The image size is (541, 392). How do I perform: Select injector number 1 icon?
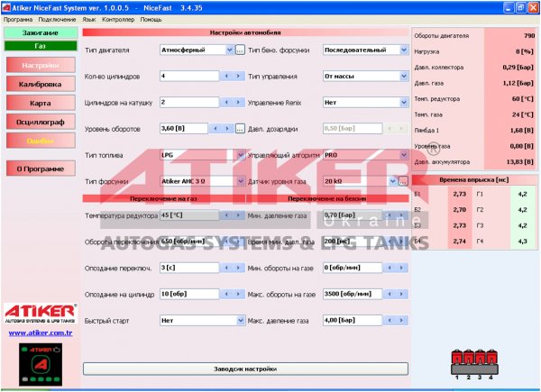click(457, 358)
